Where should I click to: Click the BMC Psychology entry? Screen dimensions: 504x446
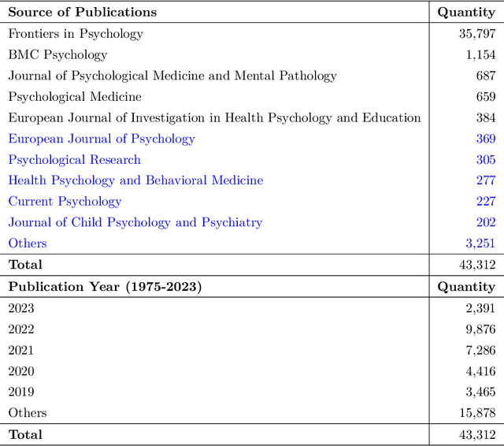click(57, 55)
